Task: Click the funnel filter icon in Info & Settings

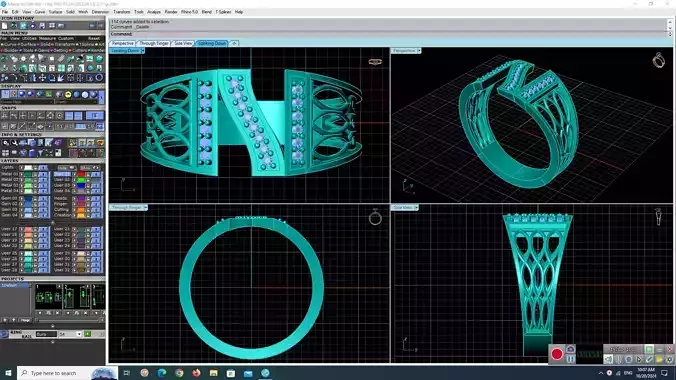Action: (x=40, y=153)
